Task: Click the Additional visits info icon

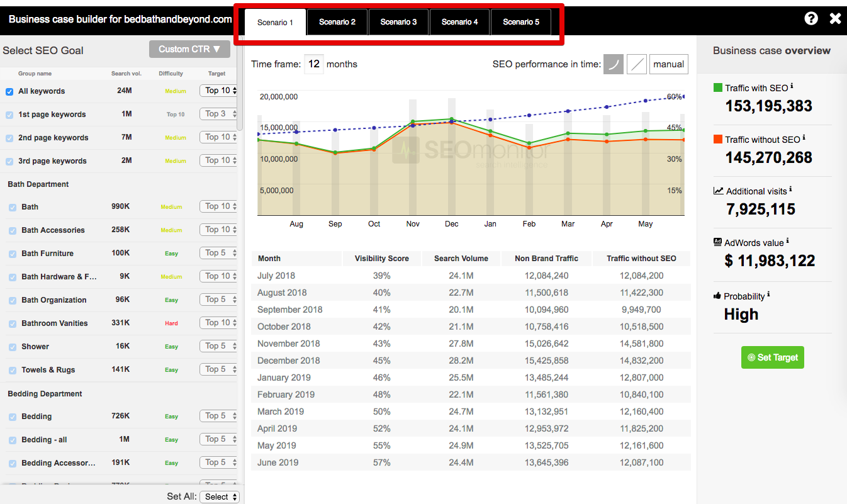Action: point(790,190)
